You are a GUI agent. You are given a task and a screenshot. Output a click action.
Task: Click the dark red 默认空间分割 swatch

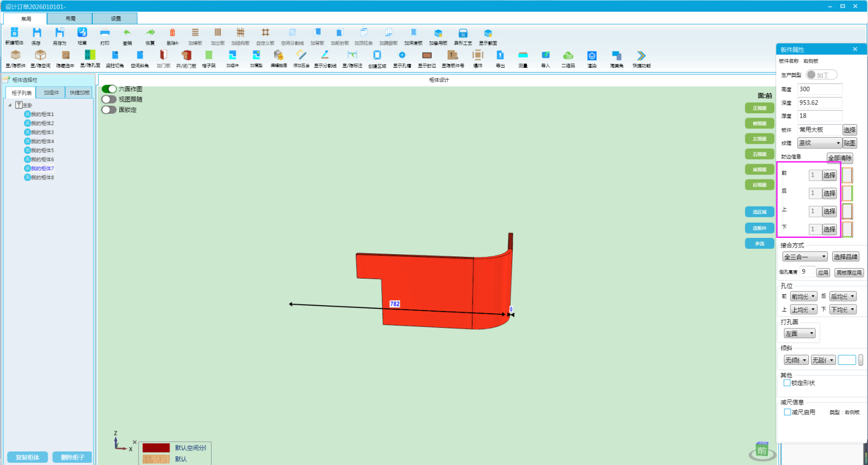[156, 448]
